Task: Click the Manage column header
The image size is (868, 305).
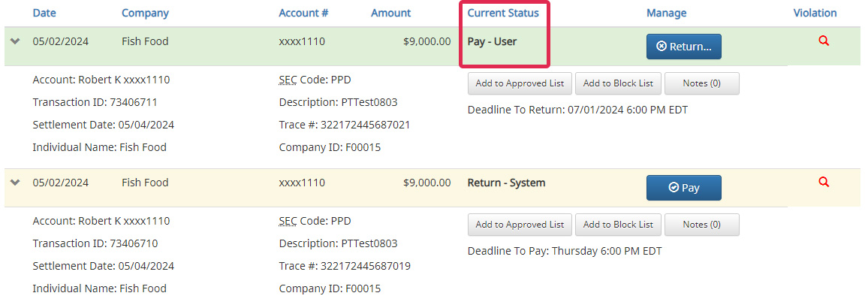Action: click(x=666, y=13)
